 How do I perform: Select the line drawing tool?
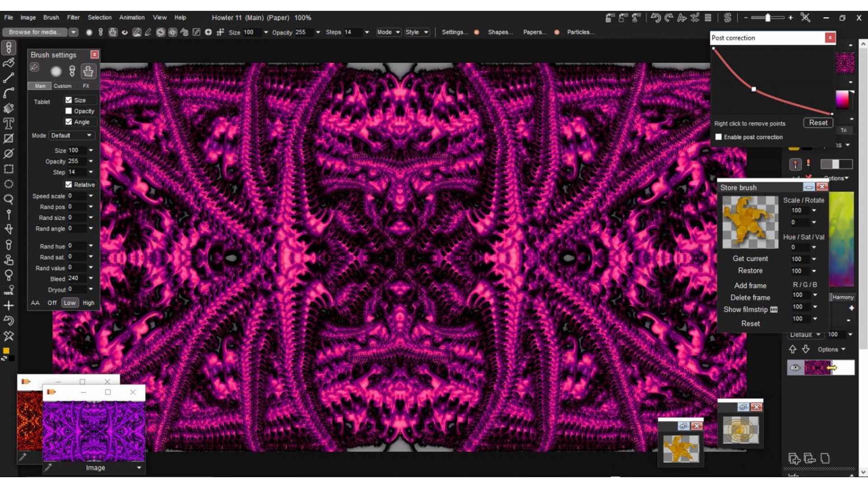click(x=9, y=78)
